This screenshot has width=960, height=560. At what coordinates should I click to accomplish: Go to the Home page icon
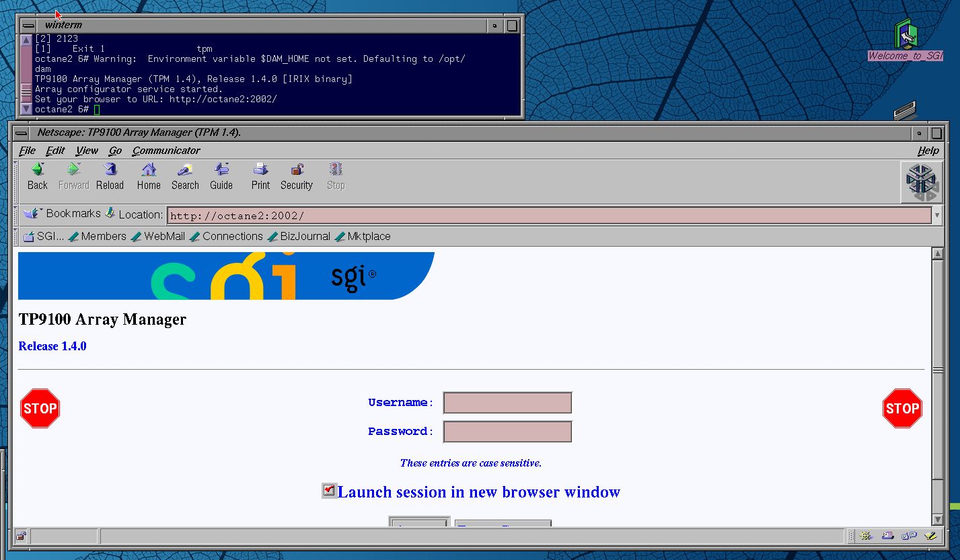(x=149, y=177)
